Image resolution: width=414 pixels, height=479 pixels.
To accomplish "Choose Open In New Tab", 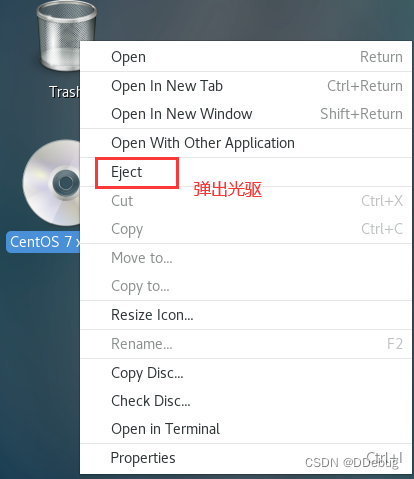I will (246, 86).
